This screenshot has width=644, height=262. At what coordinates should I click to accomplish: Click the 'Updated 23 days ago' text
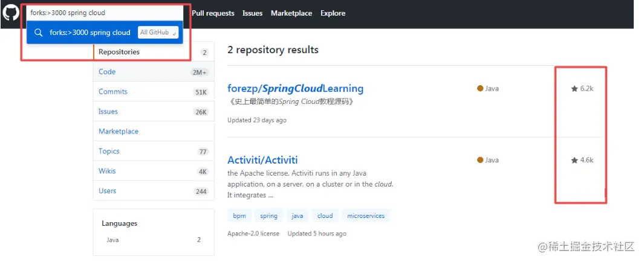(257, 120)
